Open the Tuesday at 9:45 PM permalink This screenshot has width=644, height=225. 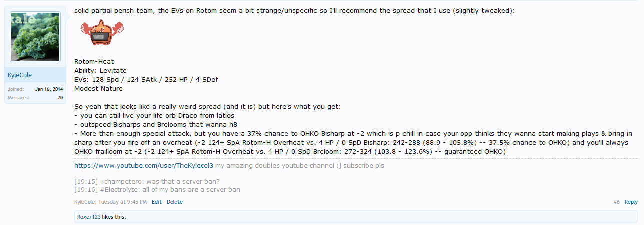pyautogui.click(x=123, y=202)
